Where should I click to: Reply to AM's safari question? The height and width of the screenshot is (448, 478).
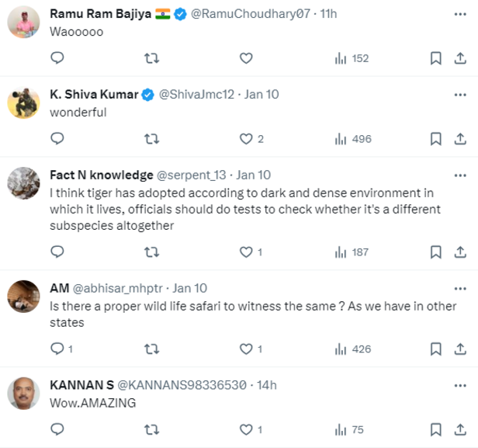point(57,349)
